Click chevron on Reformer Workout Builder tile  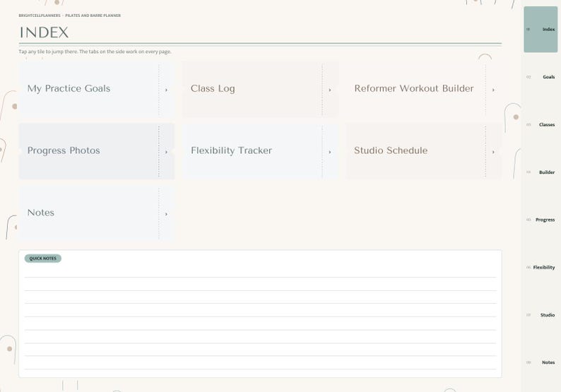point(493,90)
